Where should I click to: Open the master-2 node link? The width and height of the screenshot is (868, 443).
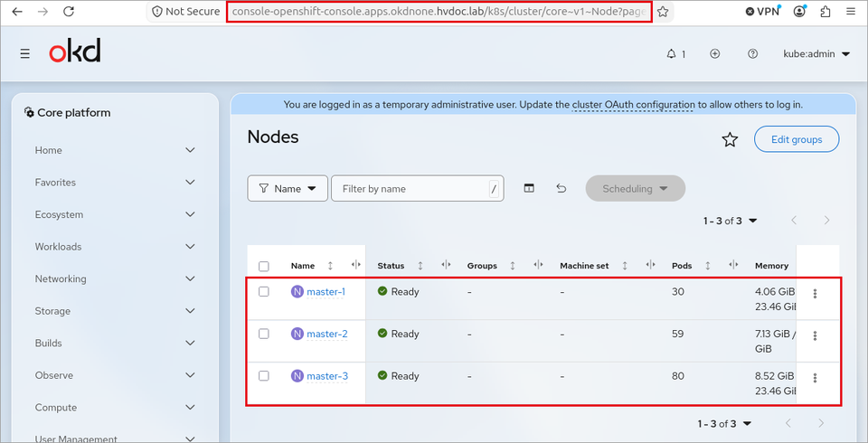coord(327,334)
